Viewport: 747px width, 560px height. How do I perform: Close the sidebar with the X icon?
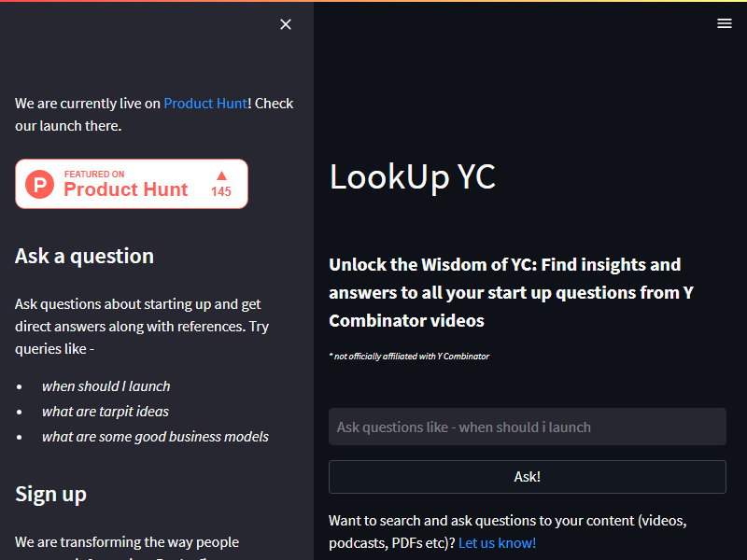286,24
